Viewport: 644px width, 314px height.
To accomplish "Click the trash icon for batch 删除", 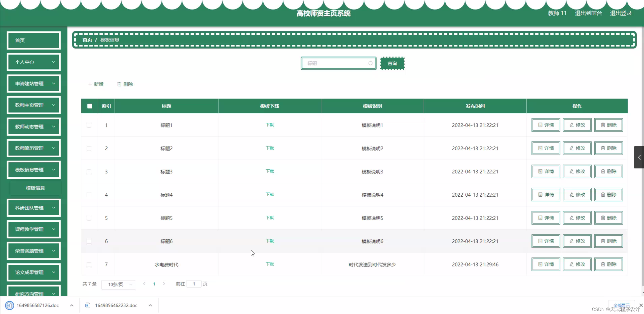I will (119, 84).
